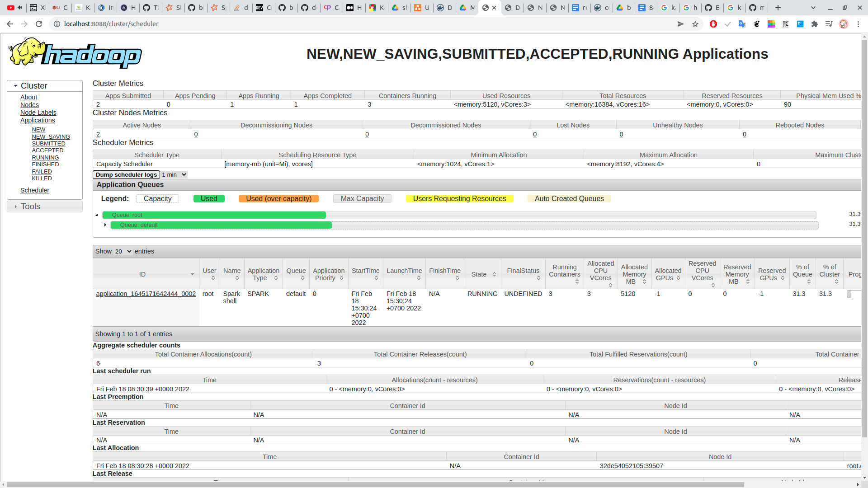The height and width of the screenshot is (488, 868).
Task: Open application_1645171642444_0002 link
Action: click(146, 294)
